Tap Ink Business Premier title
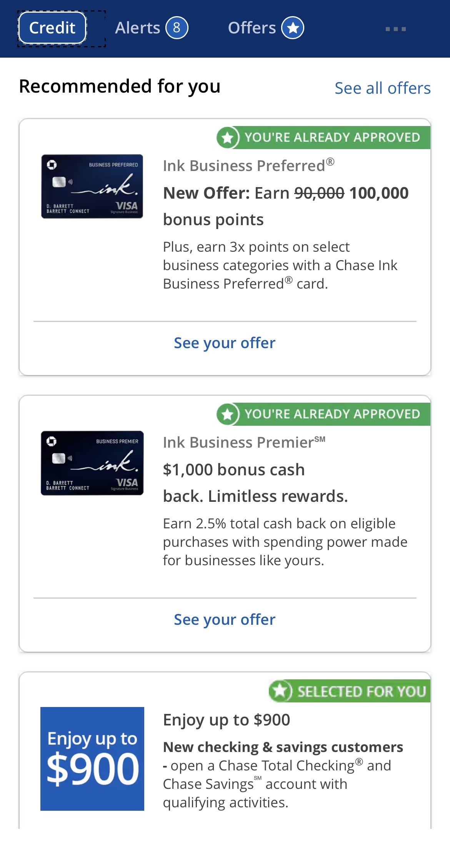This screenshot has width=450, height=868. point(244,442)
